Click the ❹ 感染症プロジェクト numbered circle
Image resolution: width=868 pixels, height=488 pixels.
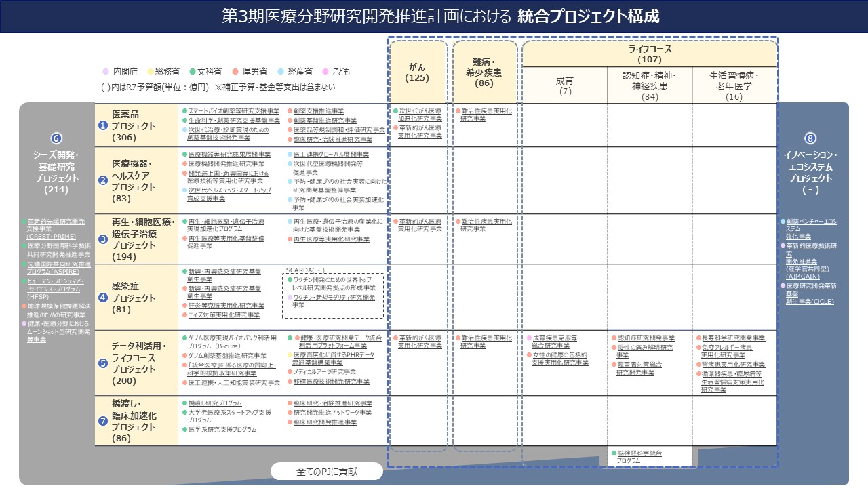click(x=102, y=296)
